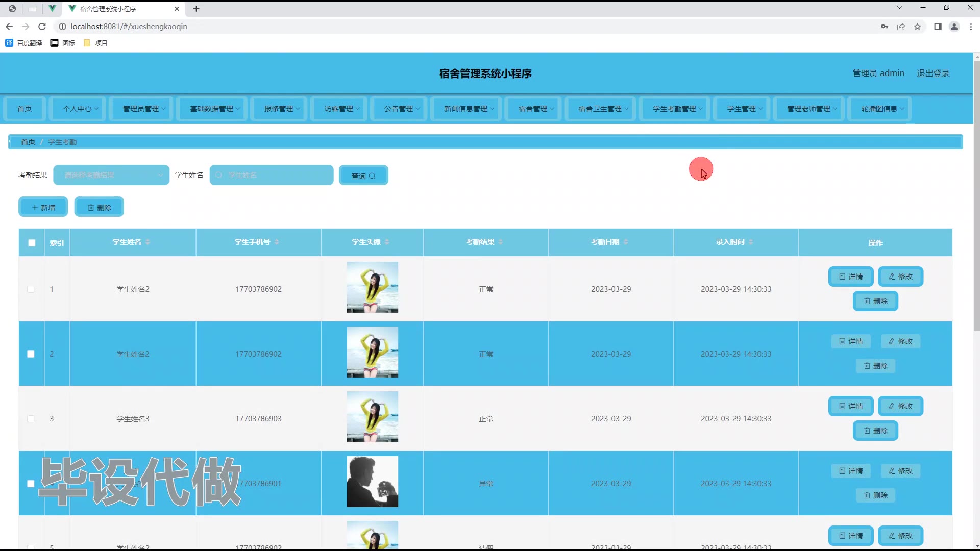Image resolution: width=980 pixels, height=551 pixels.
Task: Check the checkbox for row 1
Action: click(31, 289)
